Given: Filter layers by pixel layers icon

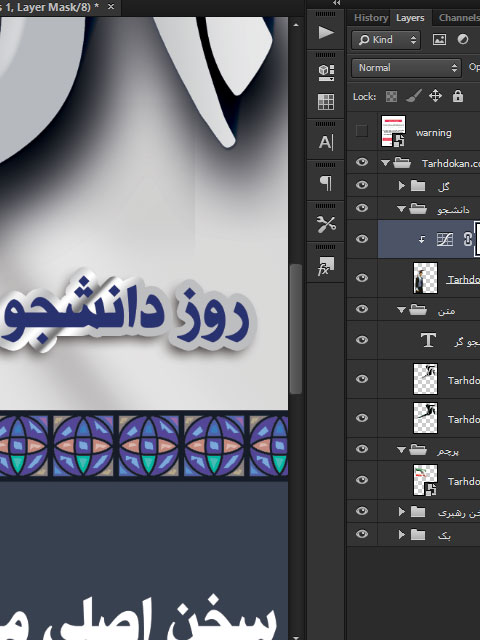Looking at the screenshot, I should (439, 39).
